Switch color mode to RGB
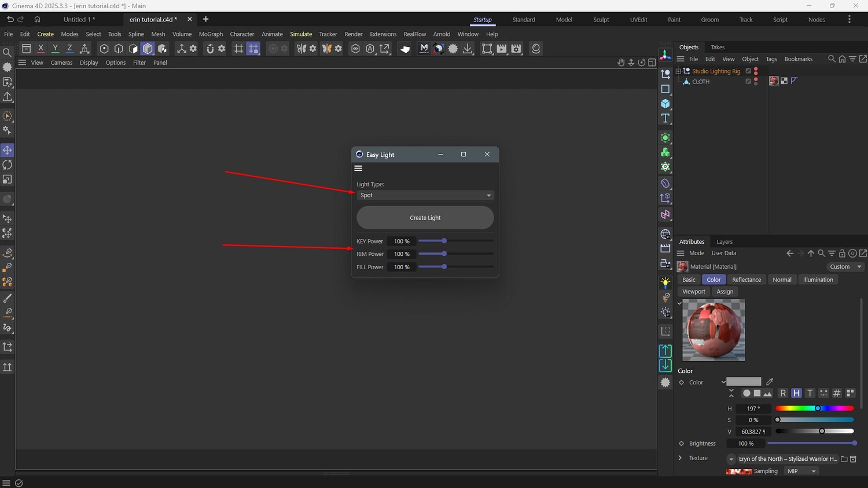Viewport: 868px width, 488px height. pos(783,393)
